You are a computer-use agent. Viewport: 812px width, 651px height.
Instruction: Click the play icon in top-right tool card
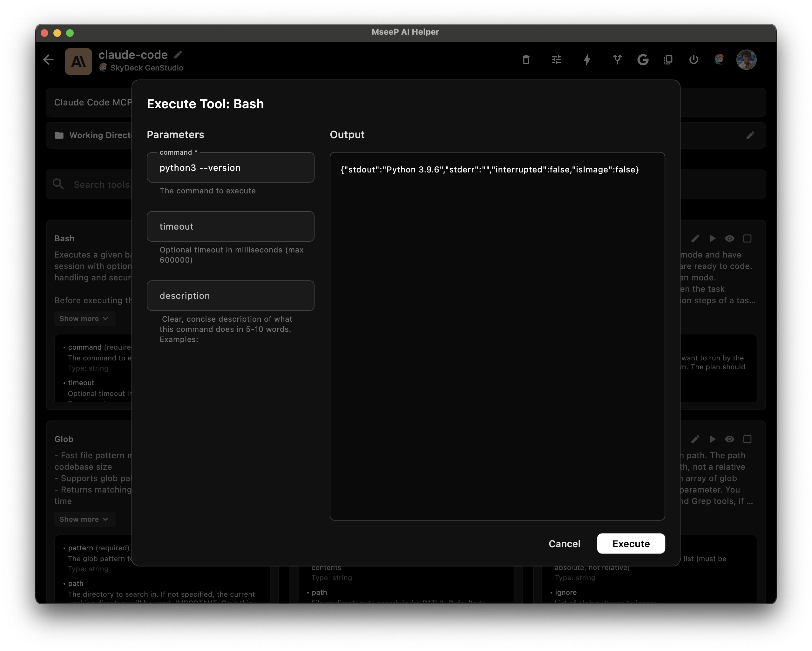click(712, 238)
